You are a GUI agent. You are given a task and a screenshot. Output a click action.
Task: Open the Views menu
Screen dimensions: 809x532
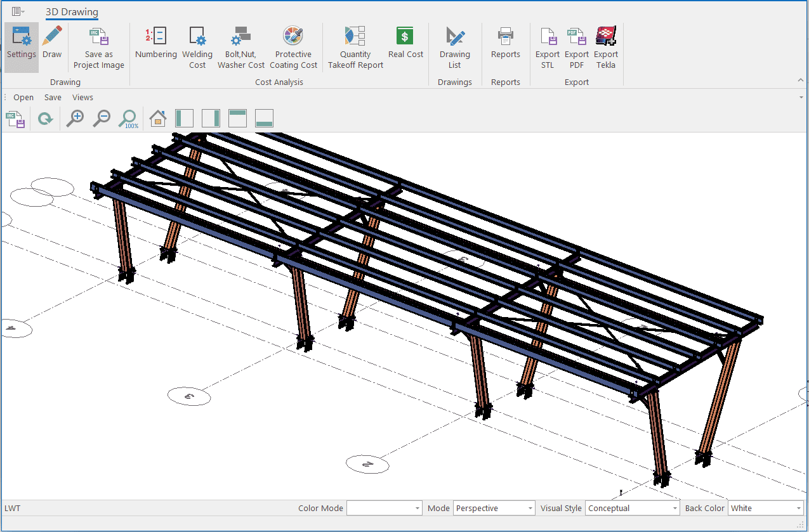pyautogui.click(x=82, y=98)
